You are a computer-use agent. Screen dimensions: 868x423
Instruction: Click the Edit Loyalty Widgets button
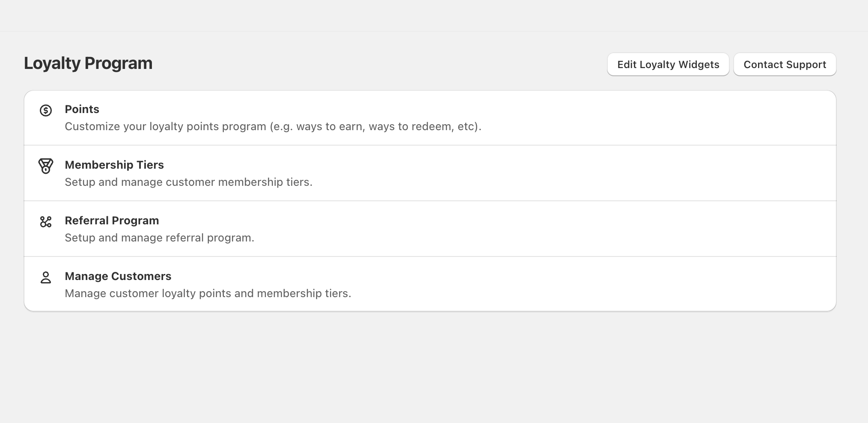(668, 64)
